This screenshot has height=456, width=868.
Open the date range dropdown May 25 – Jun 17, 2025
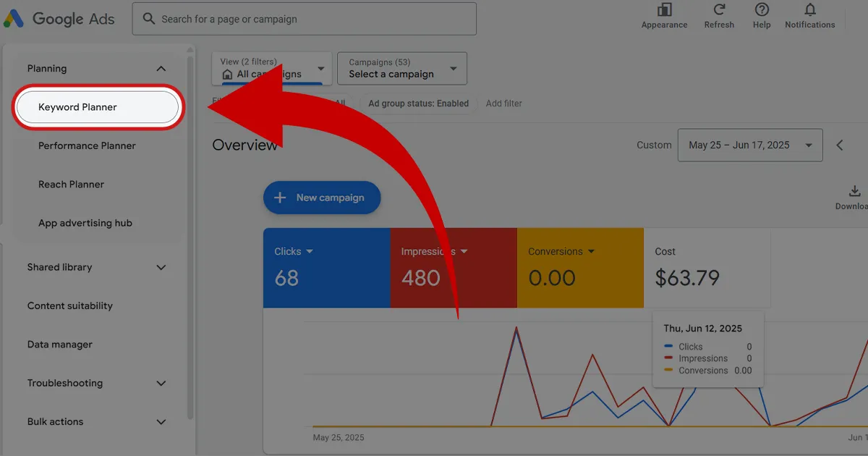pyautogui.click(x=750, y=145)
